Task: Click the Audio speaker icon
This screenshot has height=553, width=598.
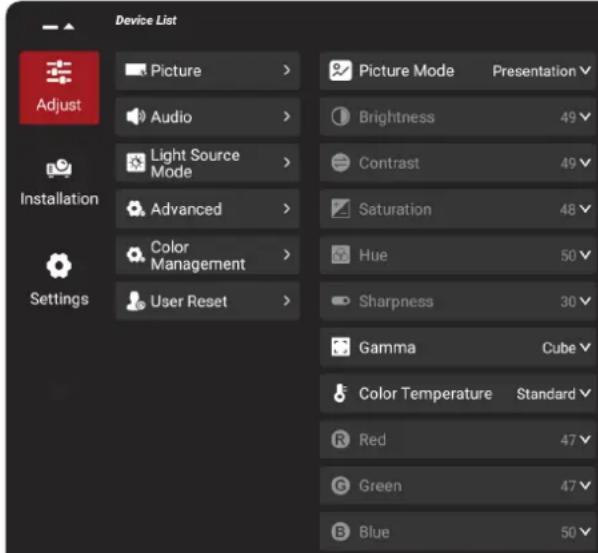Action: click(135, 117)
